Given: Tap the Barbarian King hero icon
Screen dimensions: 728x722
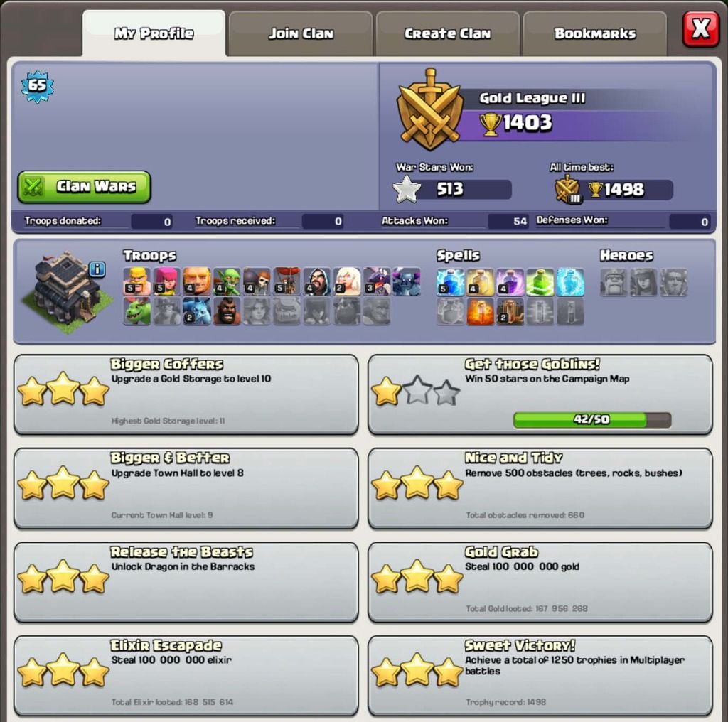Looking at the screenshot, I should click(614, 283).
